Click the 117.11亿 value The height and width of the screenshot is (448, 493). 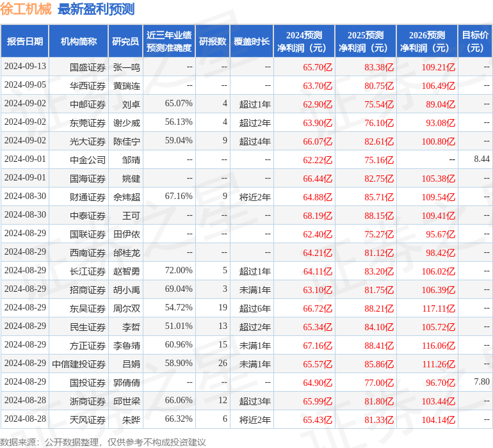click(x=439, y=308)
